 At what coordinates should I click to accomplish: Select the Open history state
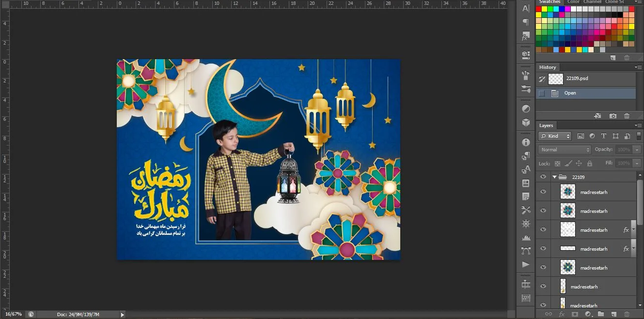pyautogui.click(x=586, y=93)
